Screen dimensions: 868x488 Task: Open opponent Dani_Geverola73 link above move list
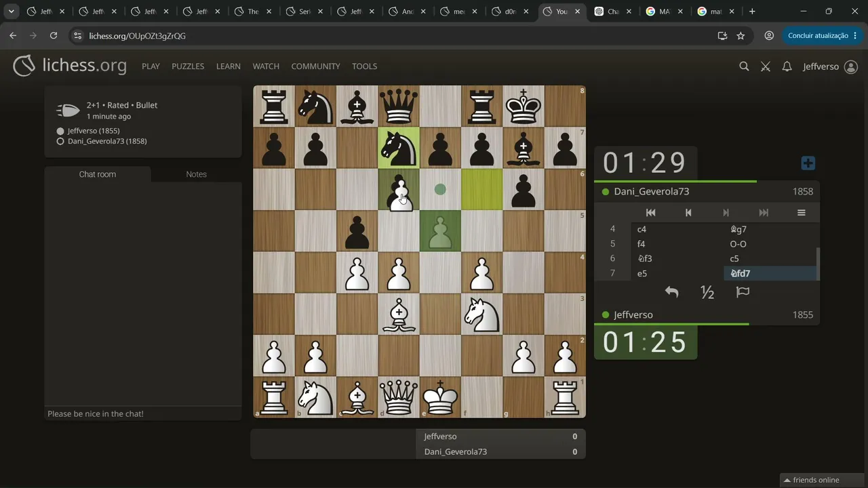[x=652, y=191]
